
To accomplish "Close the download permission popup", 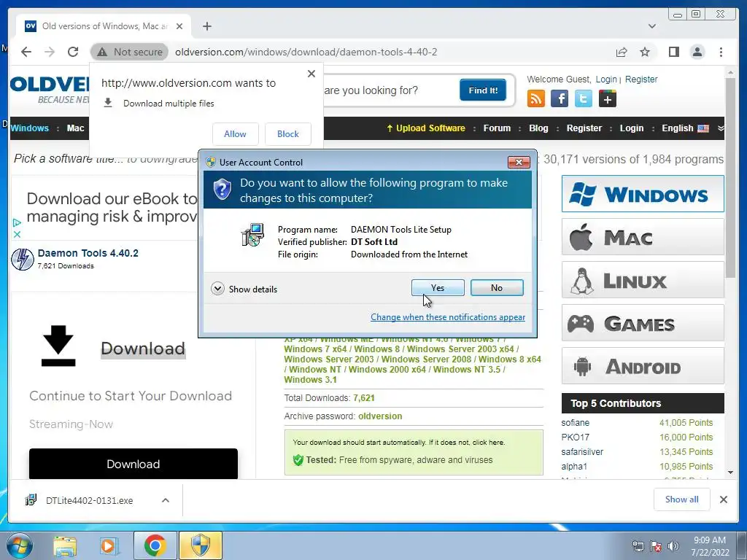I will click(311, 74).
